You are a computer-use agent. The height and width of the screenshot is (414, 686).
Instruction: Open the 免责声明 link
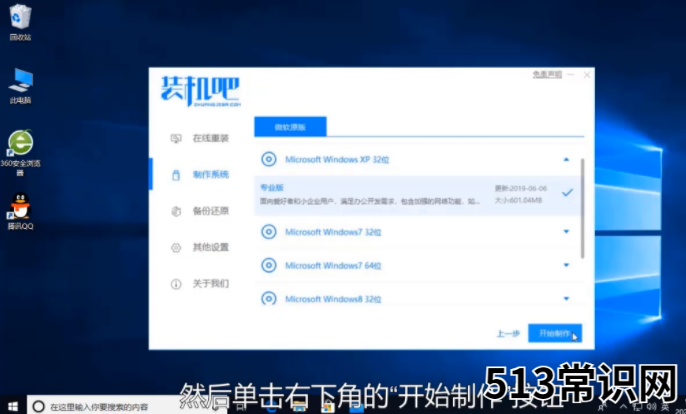pos(547,75)
